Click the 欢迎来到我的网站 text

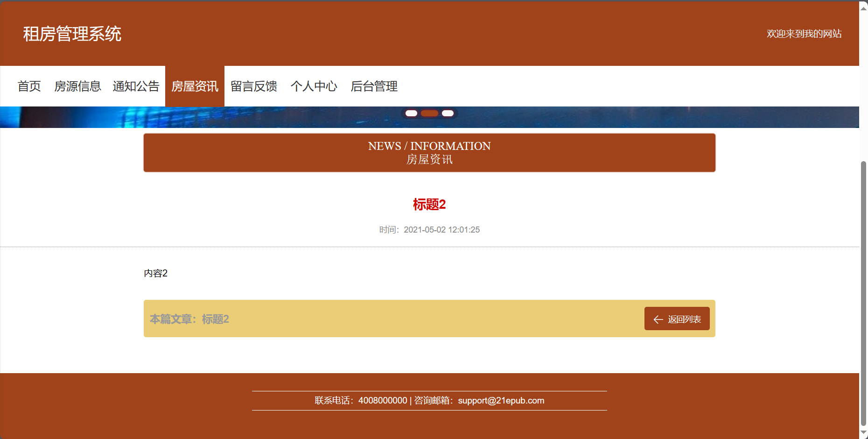pyautogui.click(x=804, y=34)
